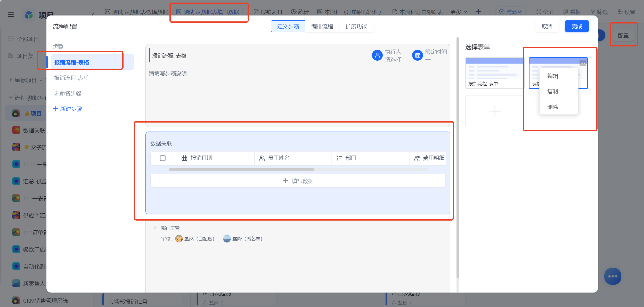Viewport: 644px width, 307px height.
Task: Open the three-dot menu on the 表格 form thumbnail
Action: [582, 63]
